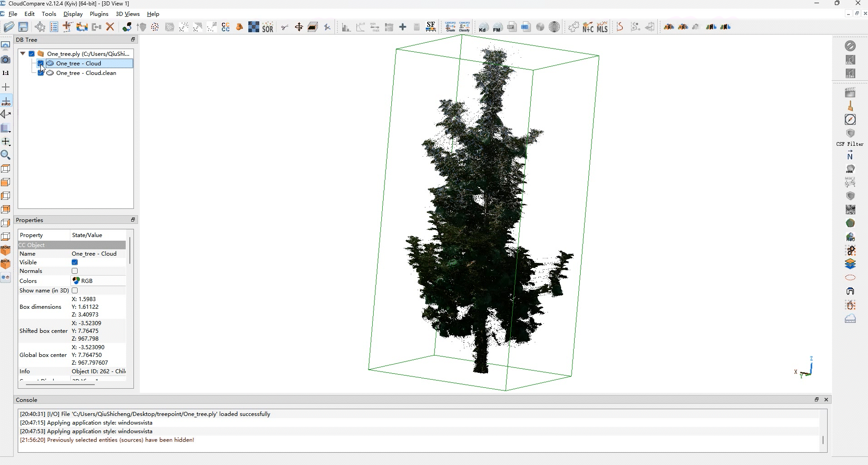This screenshot has height=465, width=868.
Task: Clone the selected entity with sheep icon
Action: point(82,27)
